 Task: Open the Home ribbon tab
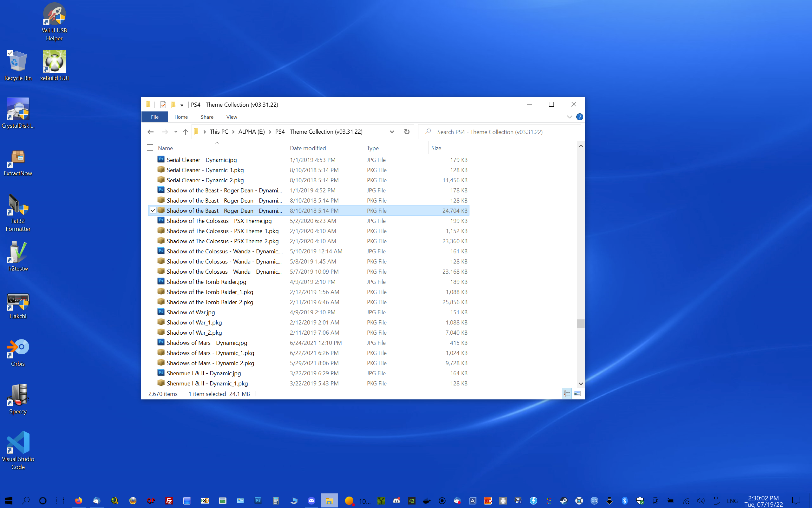point(181,117)
